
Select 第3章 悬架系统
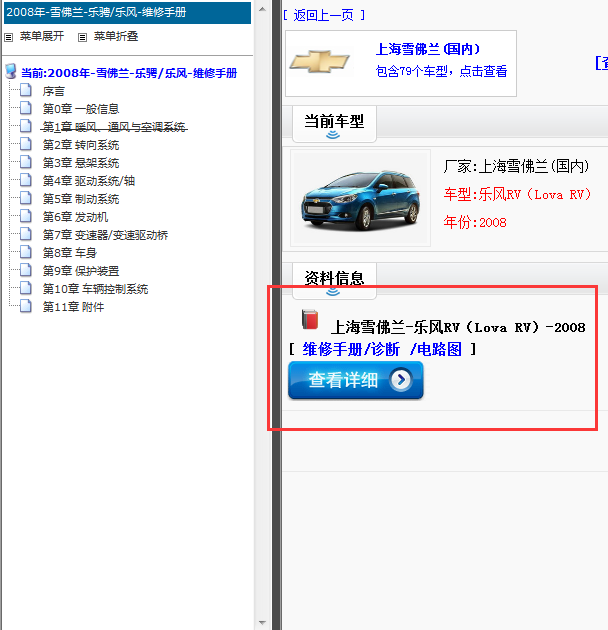click(x=81, y=163)
